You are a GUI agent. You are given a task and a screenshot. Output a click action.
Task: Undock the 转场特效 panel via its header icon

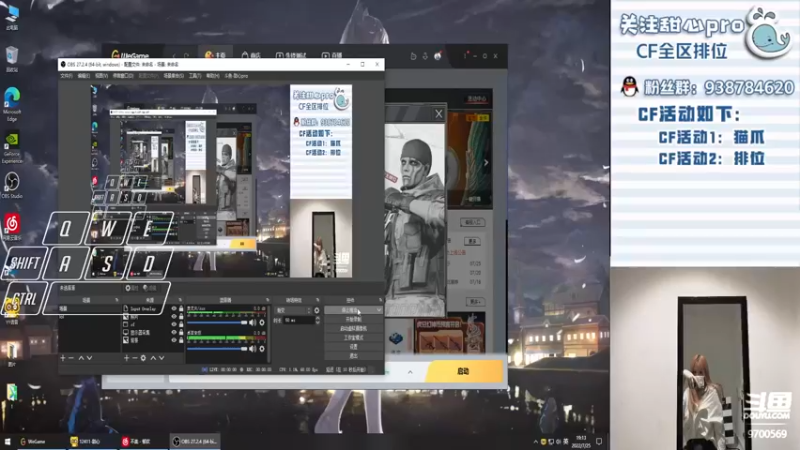click(317, 300)
